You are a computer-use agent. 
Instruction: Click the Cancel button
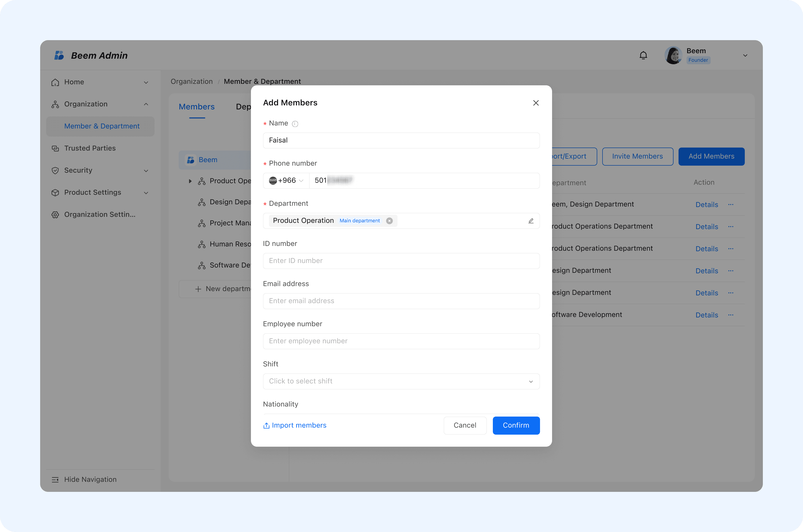[465, 425]
